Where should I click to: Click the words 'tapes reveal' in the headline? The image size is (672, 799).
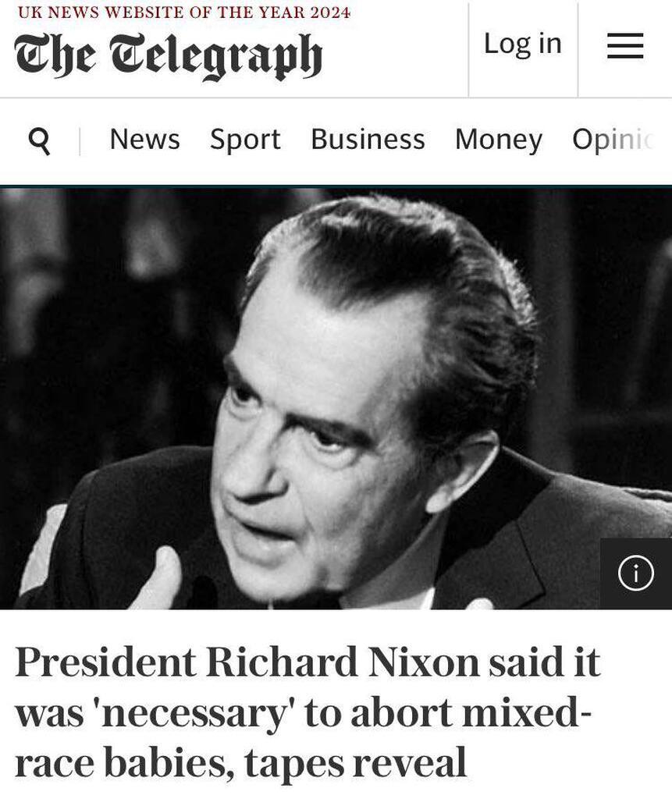[355, 762]
